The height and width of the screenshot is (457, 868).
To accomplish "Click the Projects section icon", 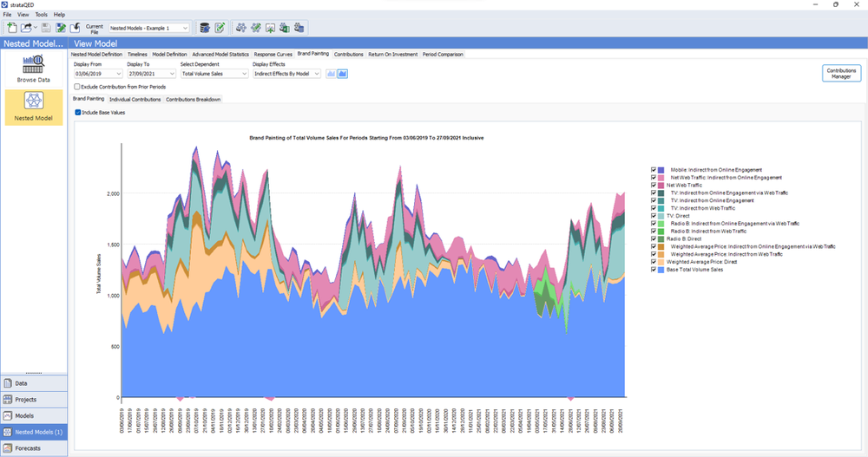I will pos(8,400).
